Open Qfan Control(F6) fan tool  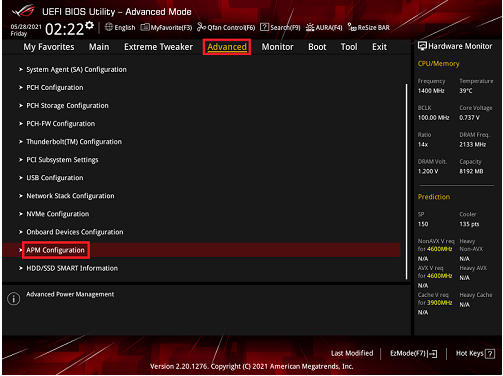coord(226,27)
